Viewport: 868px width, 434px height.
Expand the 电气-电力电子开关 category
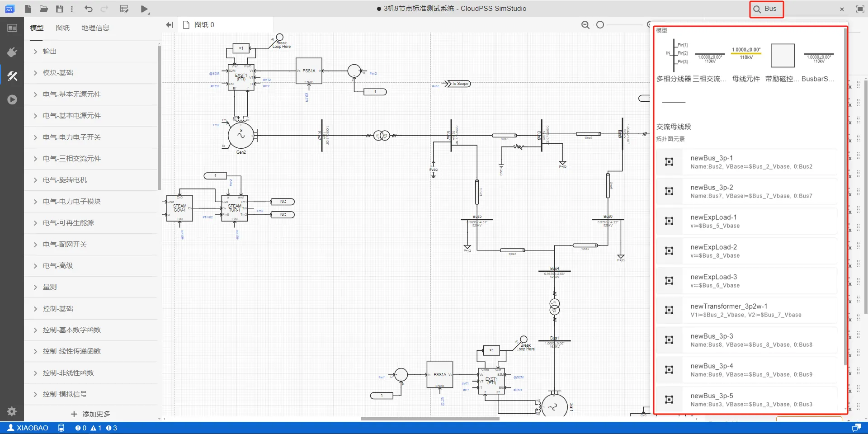(x=91, y=137)
